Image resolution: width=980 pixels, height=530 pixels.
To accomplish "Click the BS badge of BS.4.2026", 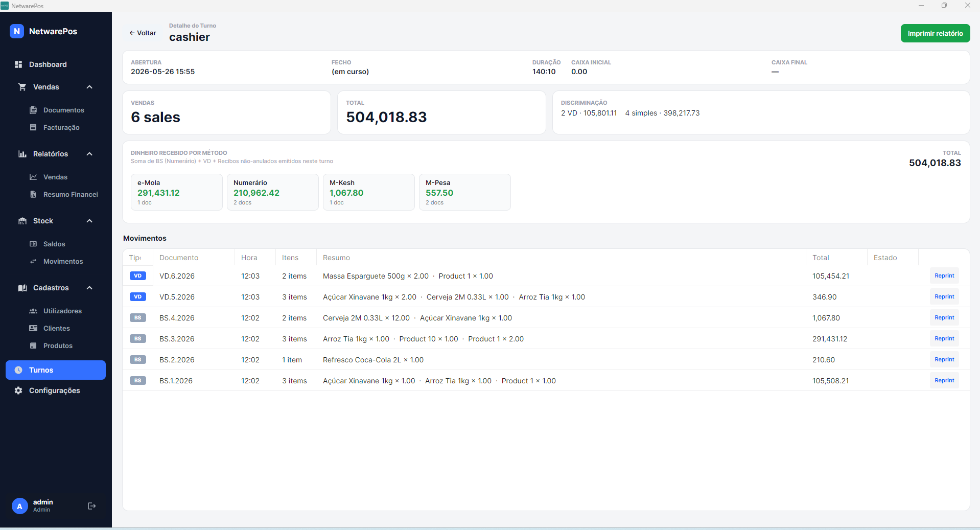I will tap(138, 318).
